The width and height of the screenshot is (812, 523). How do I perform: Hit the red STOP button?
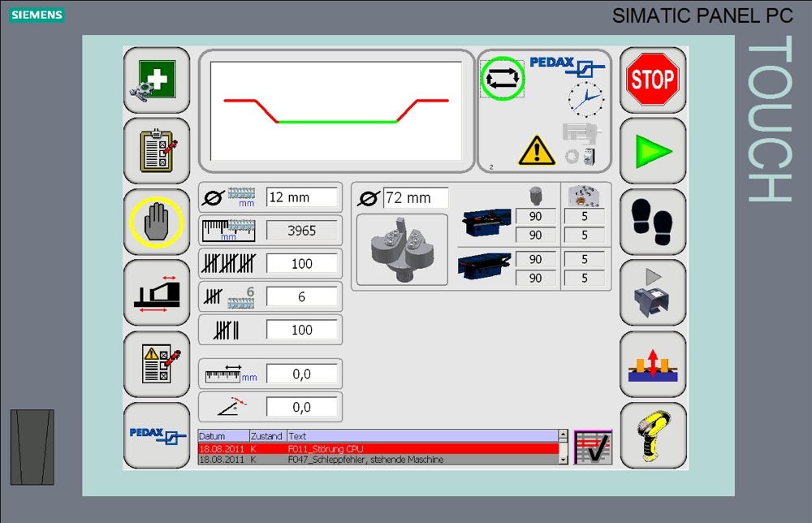653,80
